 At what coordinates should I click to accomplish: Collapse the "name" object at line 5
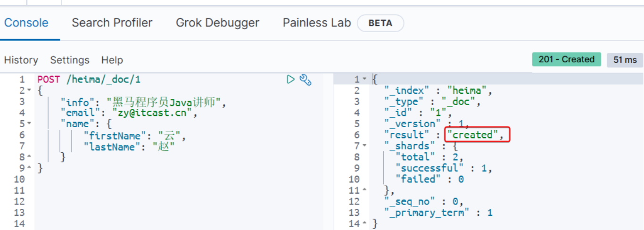click(x=29, y=124)
